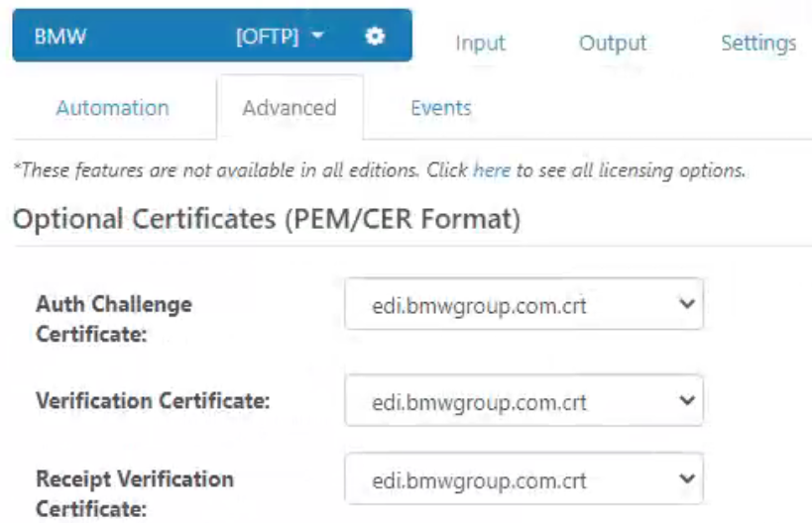The width and height of the screenshot is (812, 523).
Task: Open the Verification Certificate dropdown
Action: coord(523,400)
